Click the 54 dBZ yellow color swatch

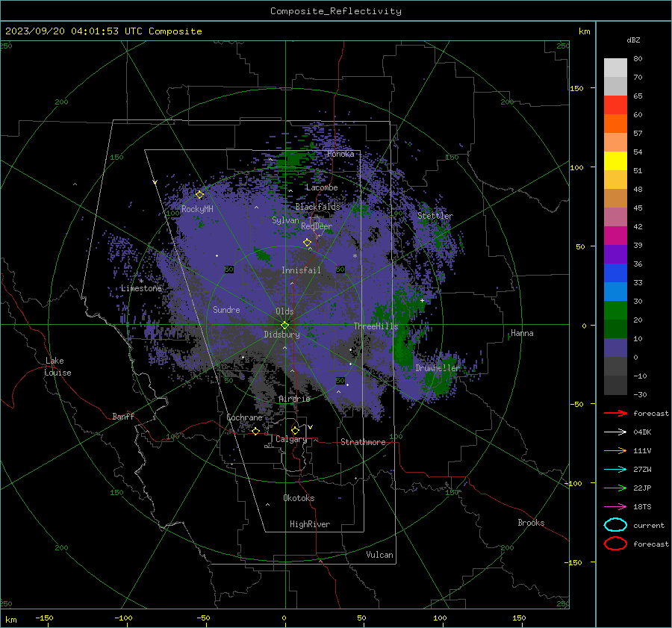click(615, 161)
